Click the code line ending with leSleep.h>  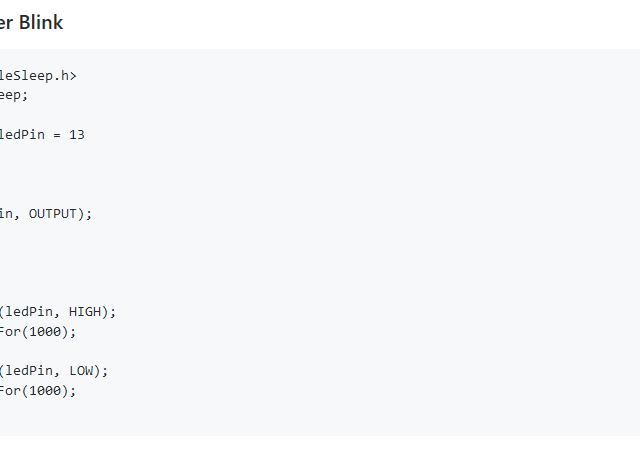tap(38, 76)
